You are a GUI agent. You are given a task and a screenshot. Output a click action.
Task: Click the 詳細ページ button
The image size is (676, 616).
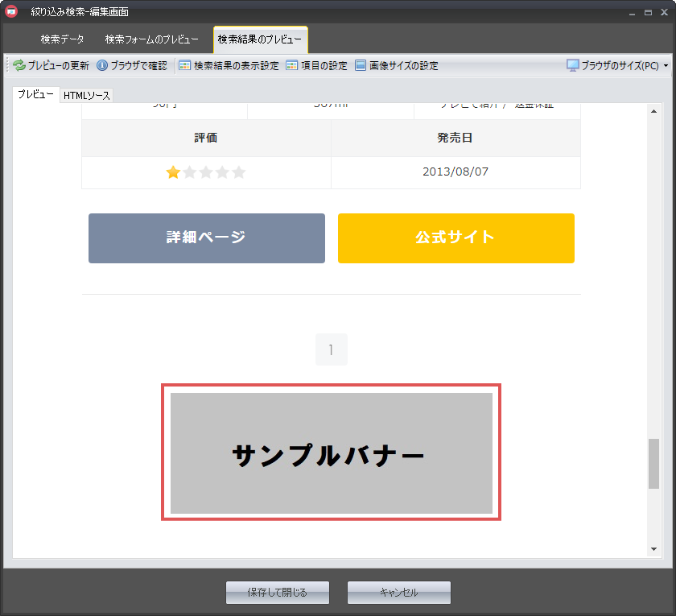click(207, 238)
